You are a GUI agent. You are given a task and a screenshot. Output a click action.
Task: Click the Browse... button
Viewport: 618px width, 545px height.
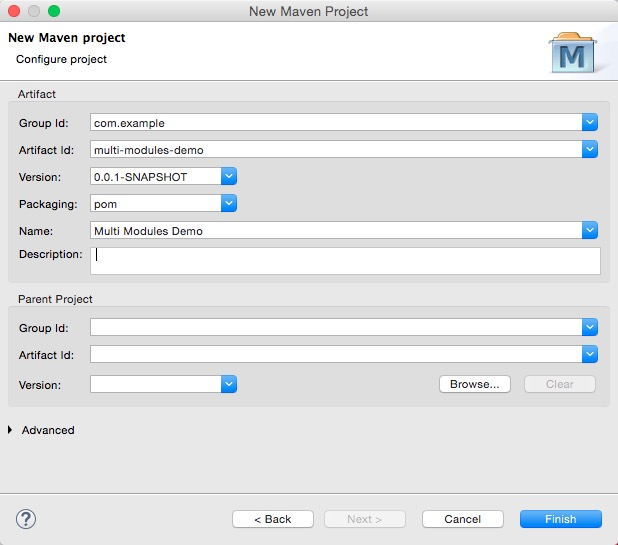pyautogui.click(x=474, y=384)
